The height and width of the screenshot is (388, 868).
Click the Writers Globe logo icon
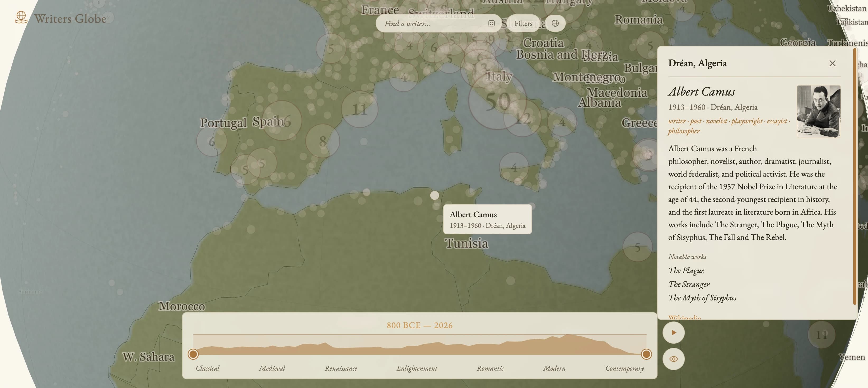(x=21, y=17)
